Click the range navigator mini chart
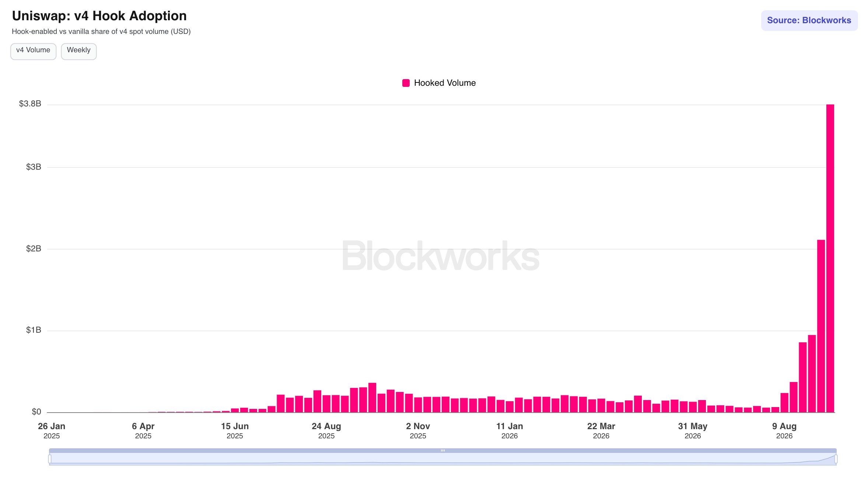This screenshot has height=477, width=868. pos(443,459)
